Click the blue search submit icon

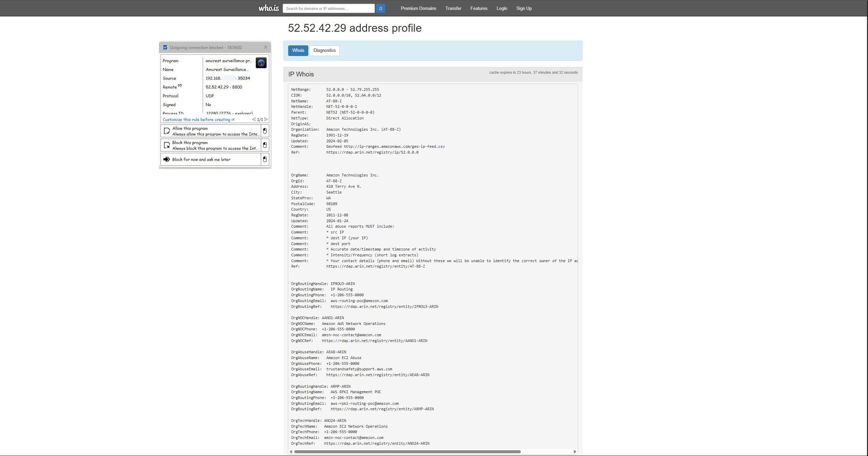tap(380, 9)
